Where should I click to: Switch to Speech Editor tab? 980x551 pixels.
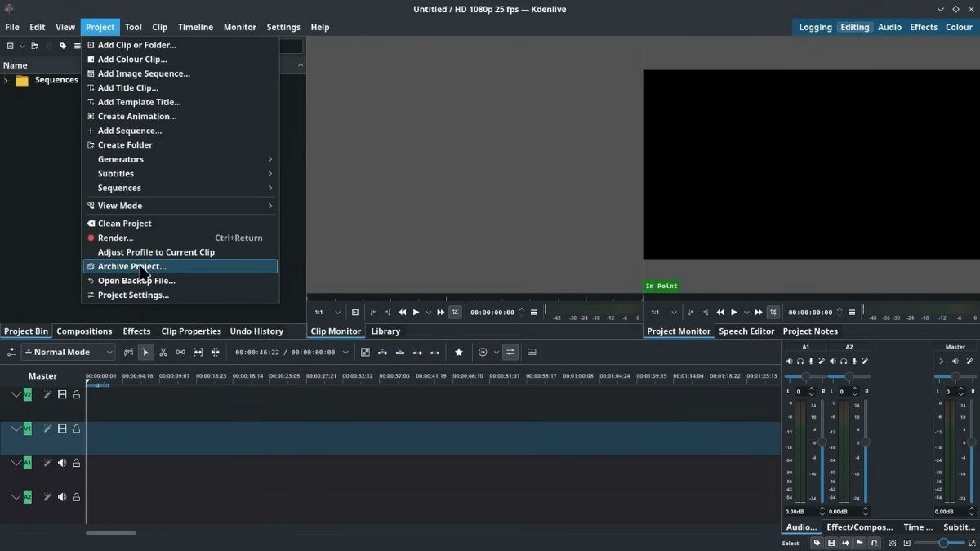click(746, 331)
